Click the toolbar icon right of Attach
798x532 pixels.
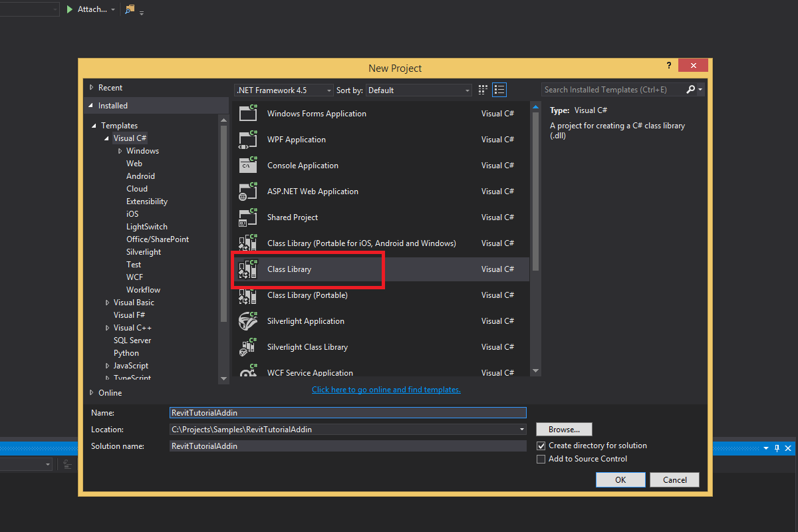[x=130, y=9]
